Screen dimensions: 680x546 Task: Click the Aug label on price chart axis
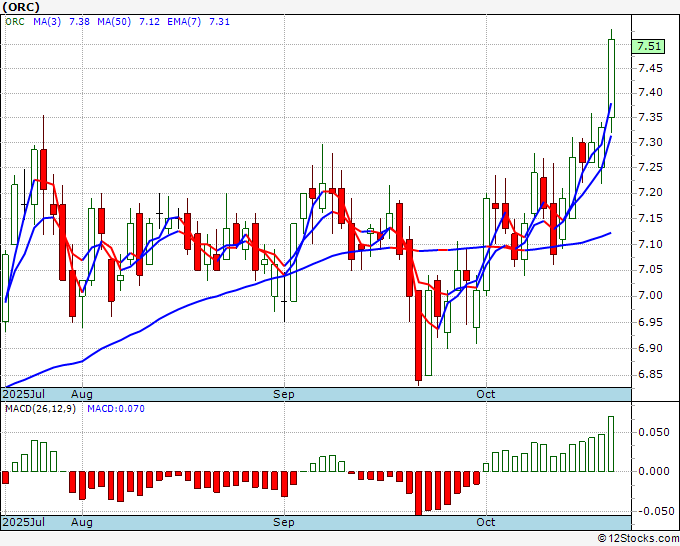point(82,394)
